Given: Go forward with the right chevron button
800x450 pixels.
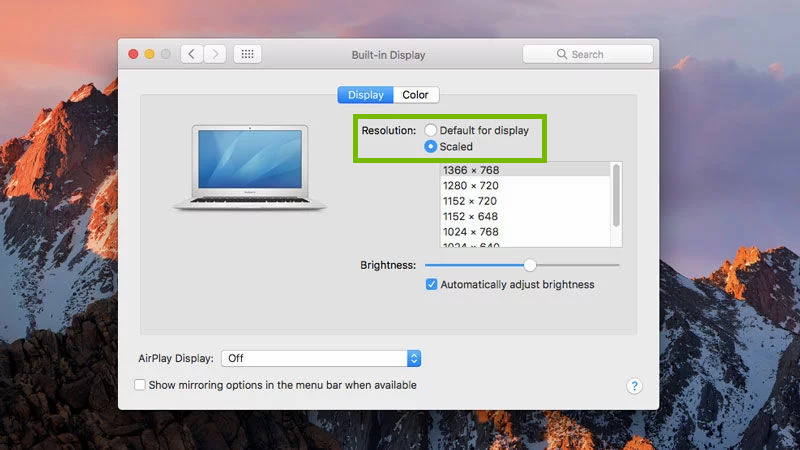Looking at the screenshot, I should click(215, 54).
